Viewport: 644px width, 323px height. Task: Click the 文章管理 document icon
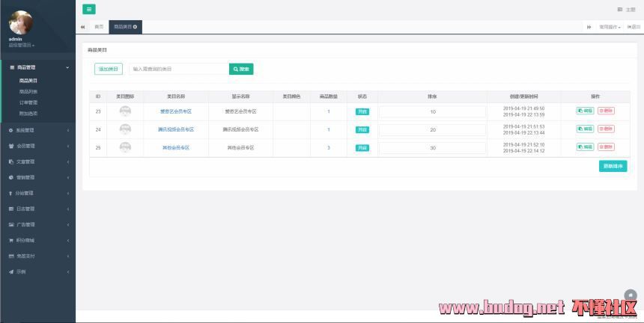coord(11,162)
